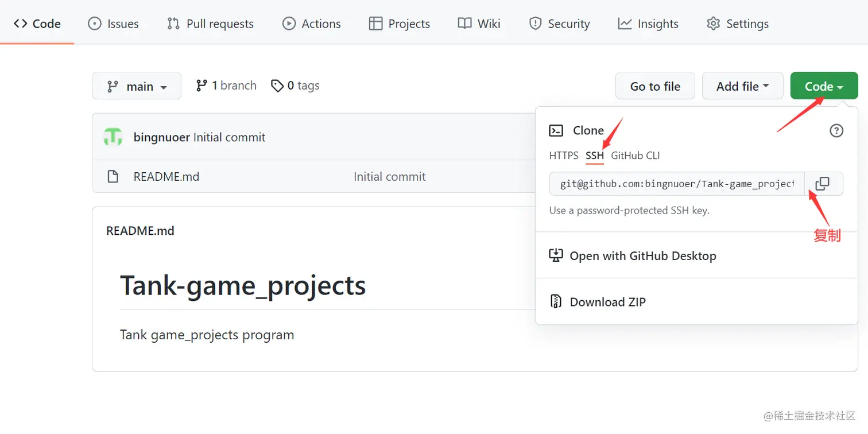Open the main branch dropdown
The image size is (868, 434).
click(137, 86)
